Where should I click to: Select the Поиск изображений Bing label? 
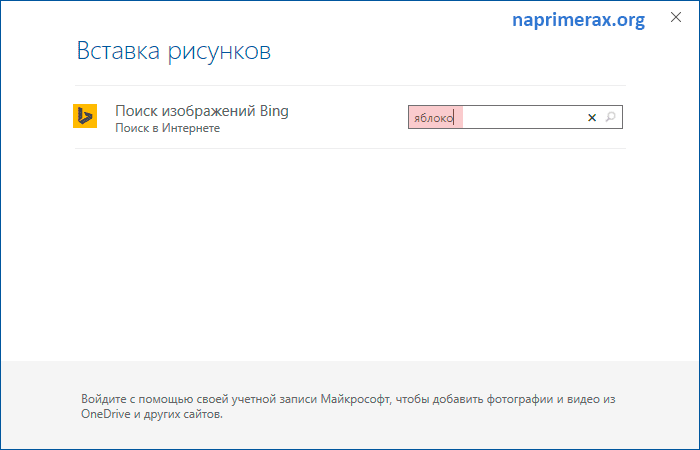202,111
